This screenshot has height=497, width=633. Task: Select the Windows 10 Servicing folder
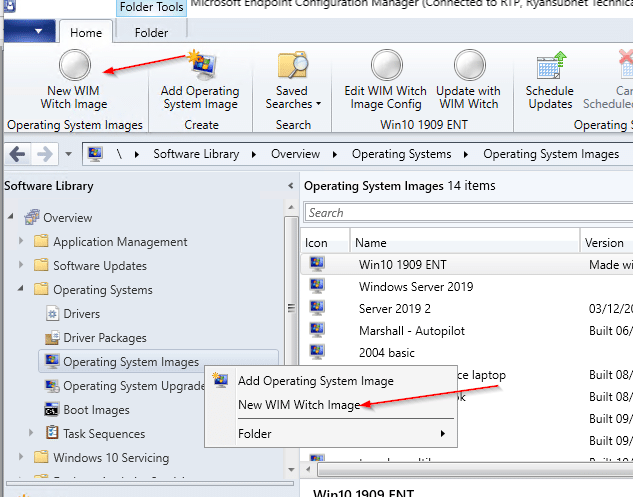[x=111, y=457]
